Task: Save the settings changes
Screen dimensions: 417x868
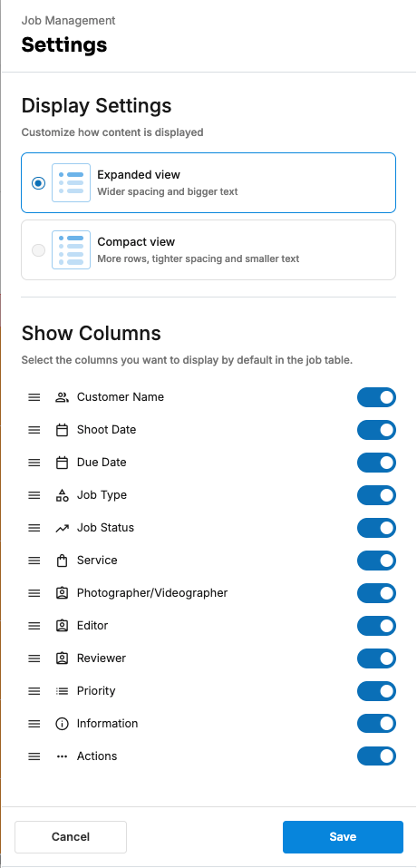Action: click(x=343, y=837)
